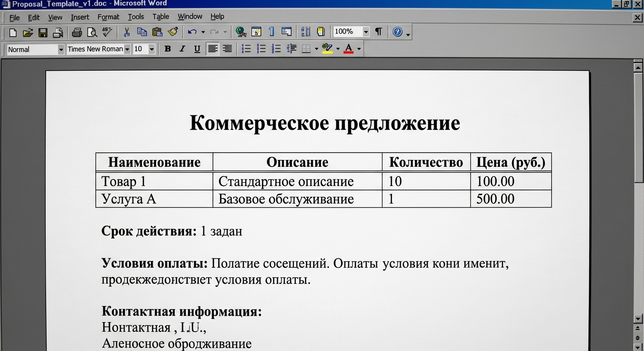Toggle bold formatting
This screenshot has width=644, height=351.
[x=167, y=48]
